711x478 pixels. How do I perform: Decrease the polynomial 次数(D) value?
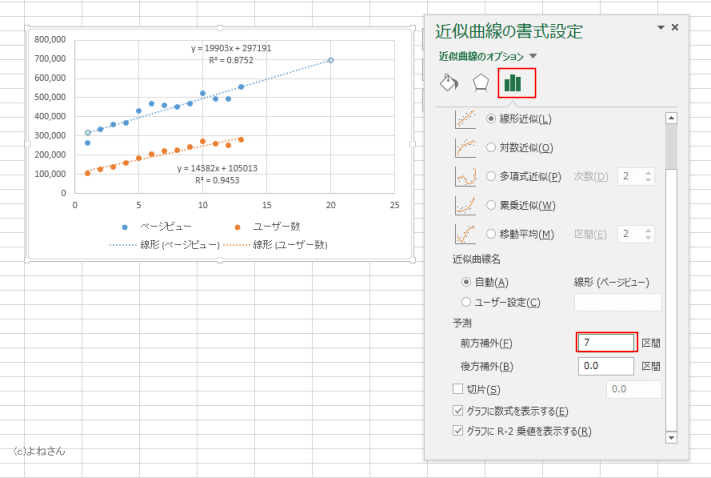(x=648, y=180)
